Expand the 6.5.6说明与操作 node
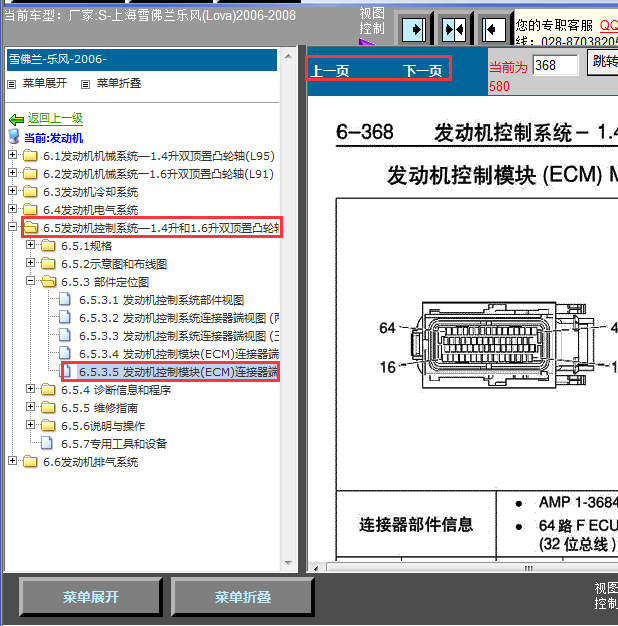Viewport: 618px width, 626px height. tap(30, 424)
